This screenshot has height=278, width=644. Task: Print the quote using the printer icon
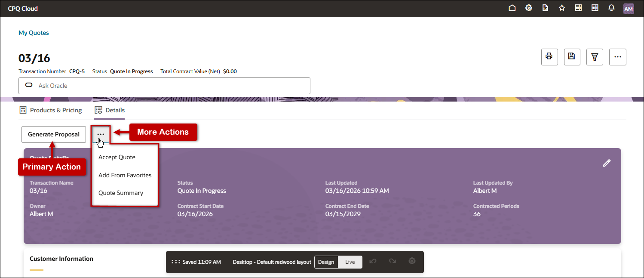pyautogui.click(x=549, y=56)
